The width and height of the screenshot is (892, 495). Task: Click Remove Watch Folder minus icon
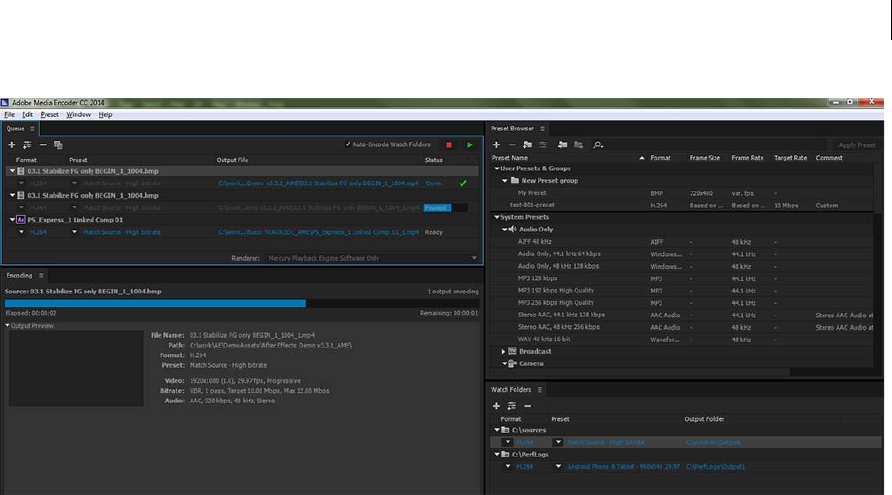point(527,406)
